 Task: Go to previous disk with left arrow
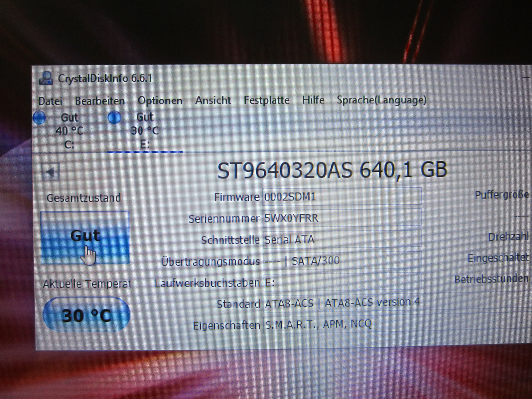click(51, 172)
